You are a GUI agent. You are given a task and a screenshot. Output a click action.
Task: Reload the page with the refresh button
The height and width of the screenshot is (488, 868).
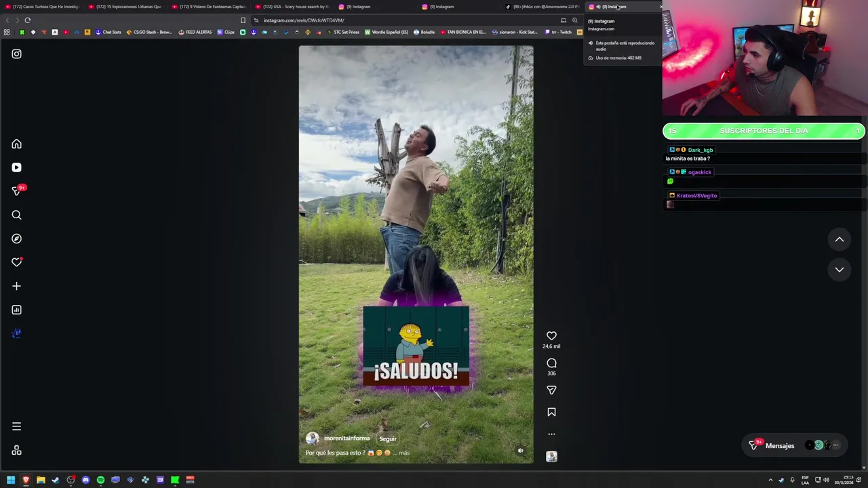[x=28, y=20]
